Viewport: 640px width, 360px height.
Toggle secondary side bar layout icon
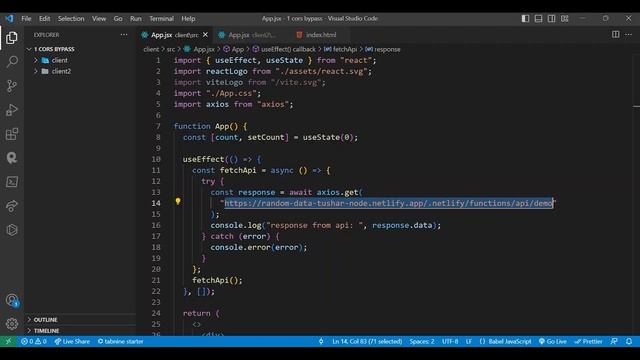click(x=551, y=18)
